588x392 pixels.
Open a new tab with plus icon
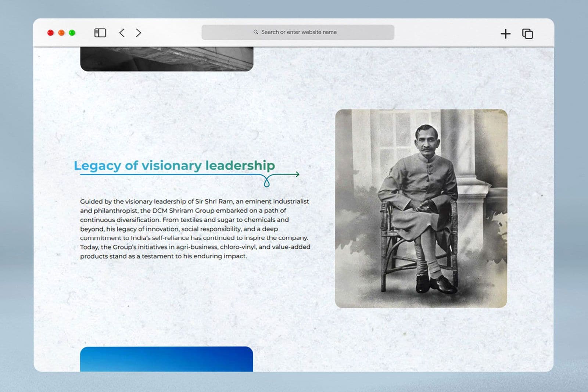[505, 34]
